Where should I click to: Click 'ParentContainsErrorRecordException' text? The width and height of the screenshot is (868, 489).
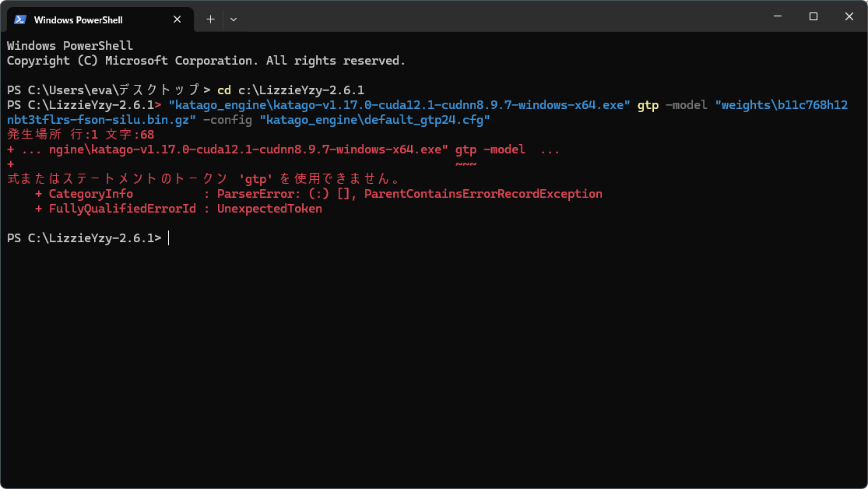[x=483, y=194]
